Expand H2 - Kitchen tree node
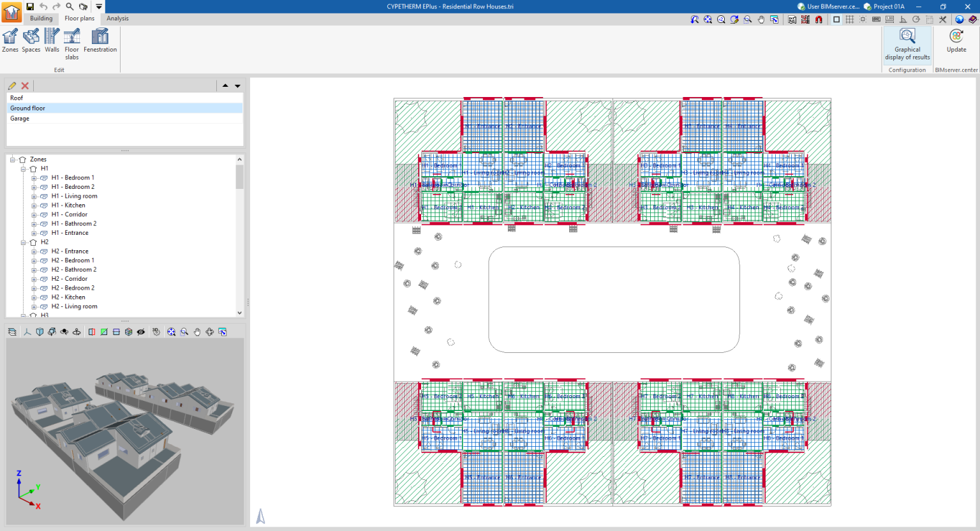The width and height of the screenshot is (980, 531). [34, 297]
